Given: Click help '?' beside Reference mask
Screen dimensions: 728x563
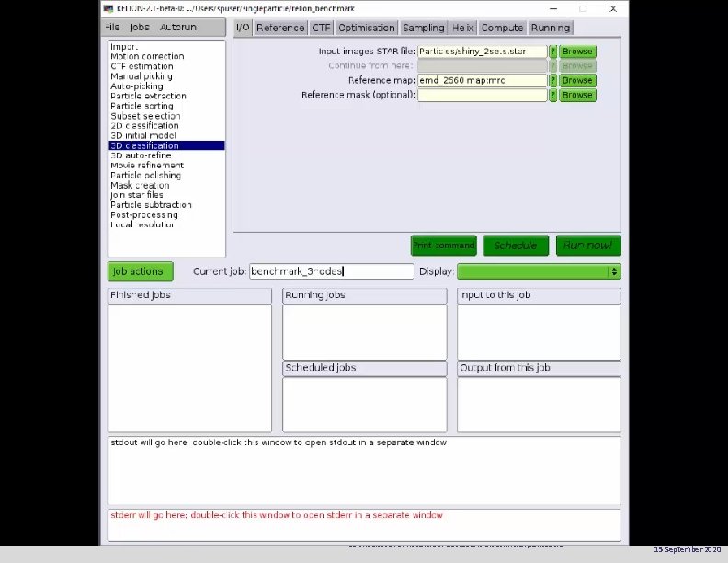Looking at the screenshot, I should (552, 95).
